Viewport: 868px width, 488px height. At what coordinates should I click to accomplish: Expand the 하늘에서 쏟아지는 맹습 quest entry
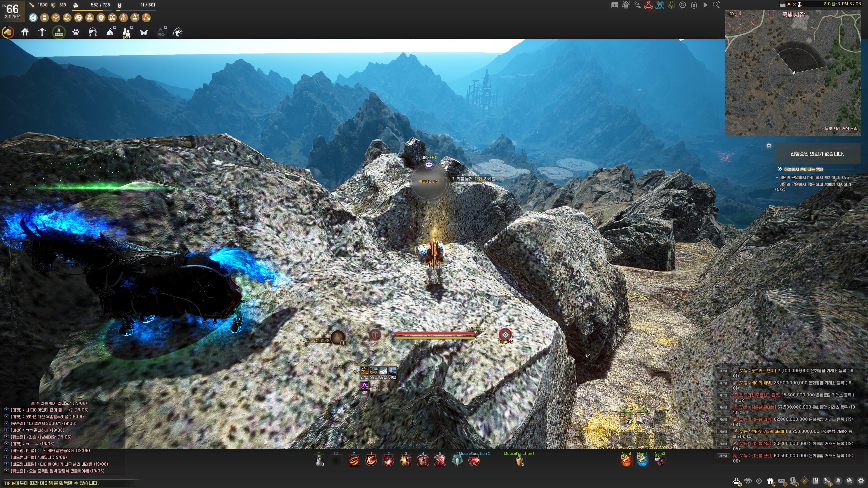804,169
